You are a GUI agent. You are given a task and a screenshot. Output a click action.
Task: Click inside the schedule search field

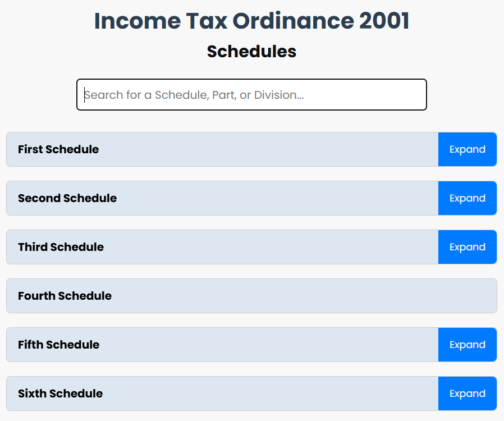click(251, 95)
